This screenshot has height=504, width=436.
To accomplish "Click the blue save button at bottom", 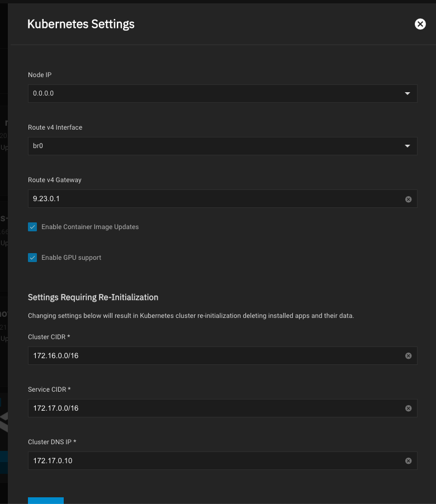I will 46,501.
